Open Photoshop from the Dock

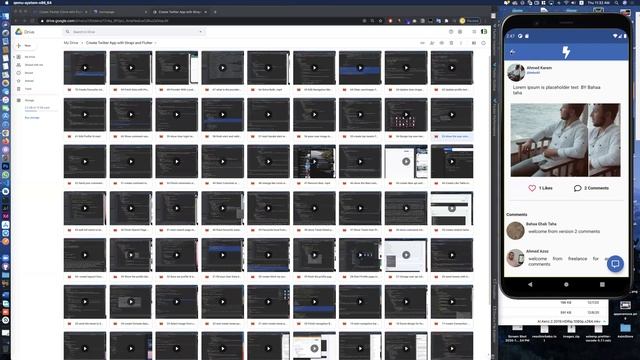click(5, 166)
